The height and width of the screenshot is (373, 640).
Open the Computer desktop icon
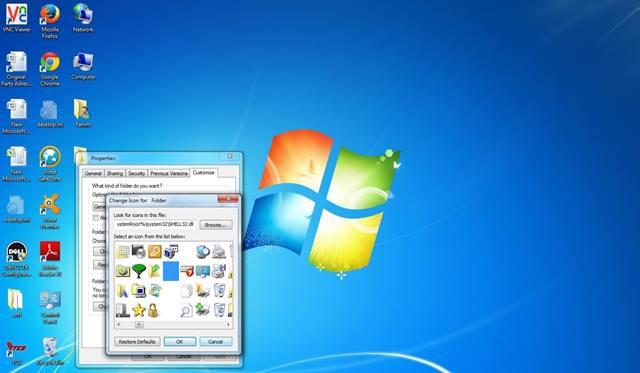(83, 66)
